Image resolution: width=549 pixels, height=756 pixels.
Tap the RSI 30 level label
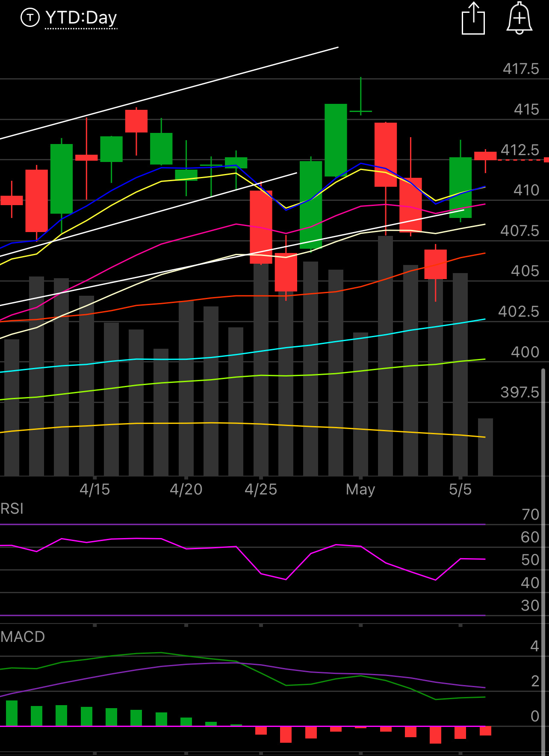point(530,606)
